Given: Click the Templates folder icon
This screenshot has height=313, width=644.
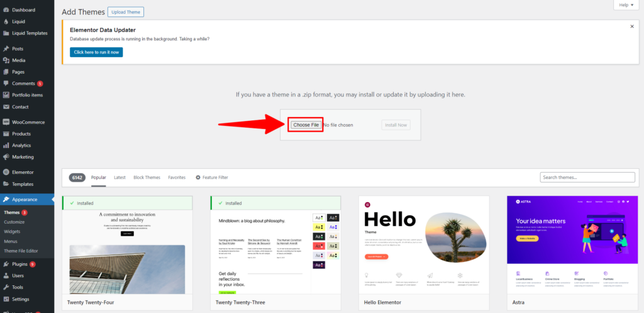Looking at the screenshot, I should coord(6,184).
